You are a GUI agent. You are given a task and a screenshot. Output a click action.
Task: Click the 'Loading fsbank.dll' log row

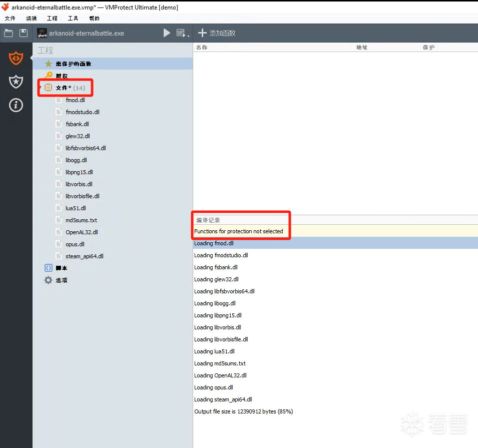(335, 267)
